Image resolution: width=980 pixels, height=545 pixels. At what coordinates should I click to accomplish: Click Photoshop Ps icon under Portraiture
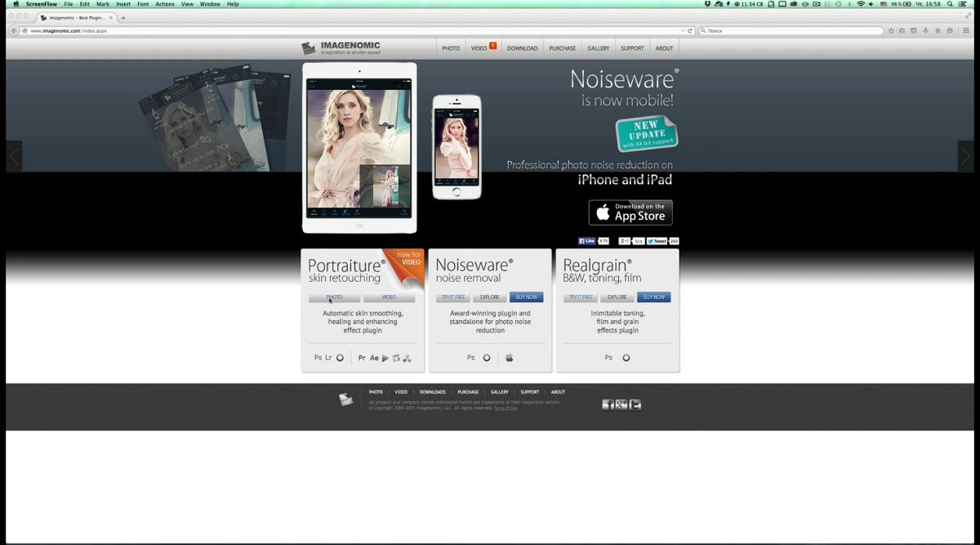(318, 358)
